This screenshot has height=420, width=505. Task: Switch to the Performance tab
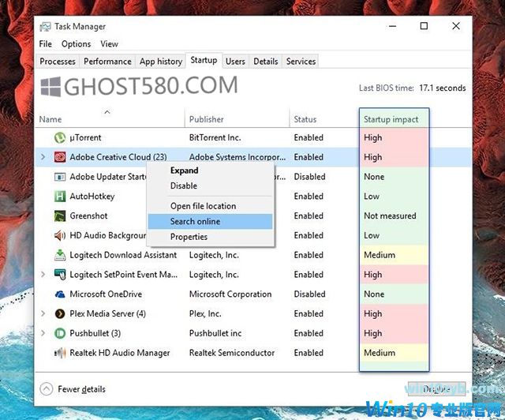tap(107, 61)
